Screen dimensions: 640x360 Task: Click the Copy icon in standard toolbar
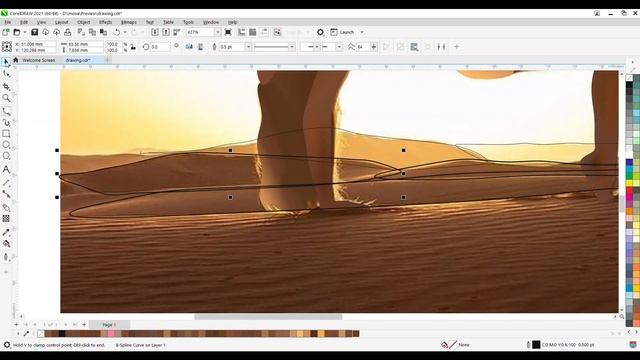92,32
